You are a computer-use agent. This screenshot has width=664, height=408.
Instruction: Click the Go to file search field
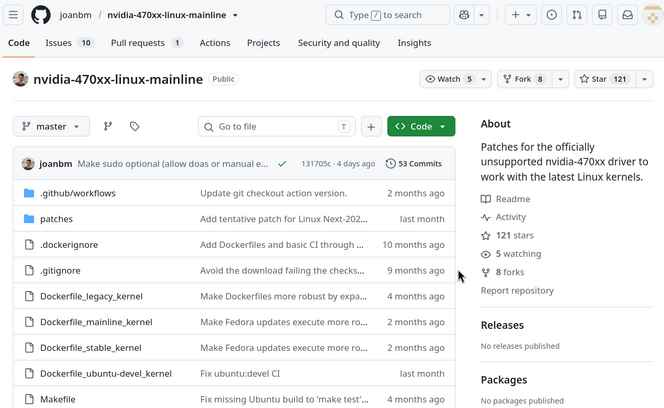click(x=277, y=126)
